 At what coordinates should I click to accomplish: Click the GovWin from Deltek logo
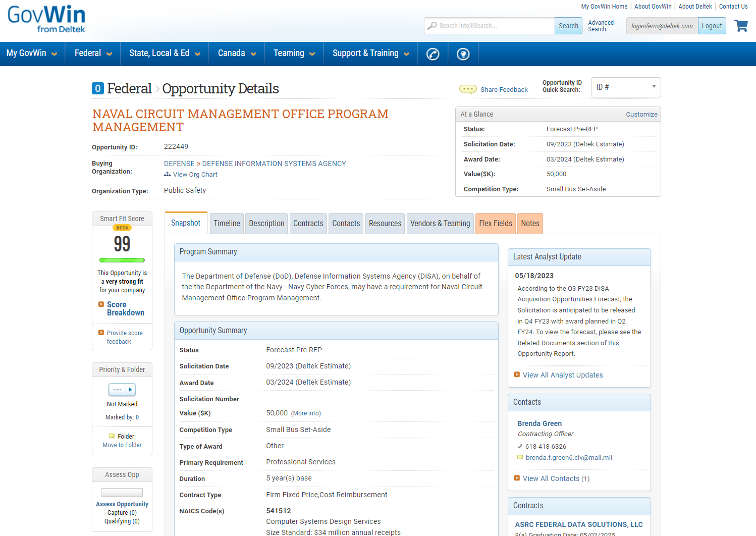(x=46, y=19)
